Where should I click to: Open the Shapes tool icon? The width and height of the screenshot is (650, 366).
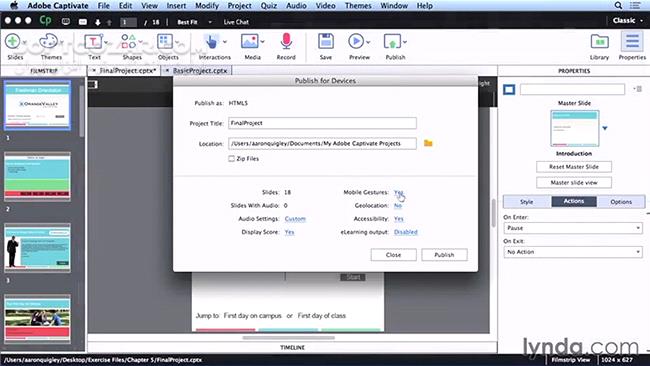[x=129, y=41]
